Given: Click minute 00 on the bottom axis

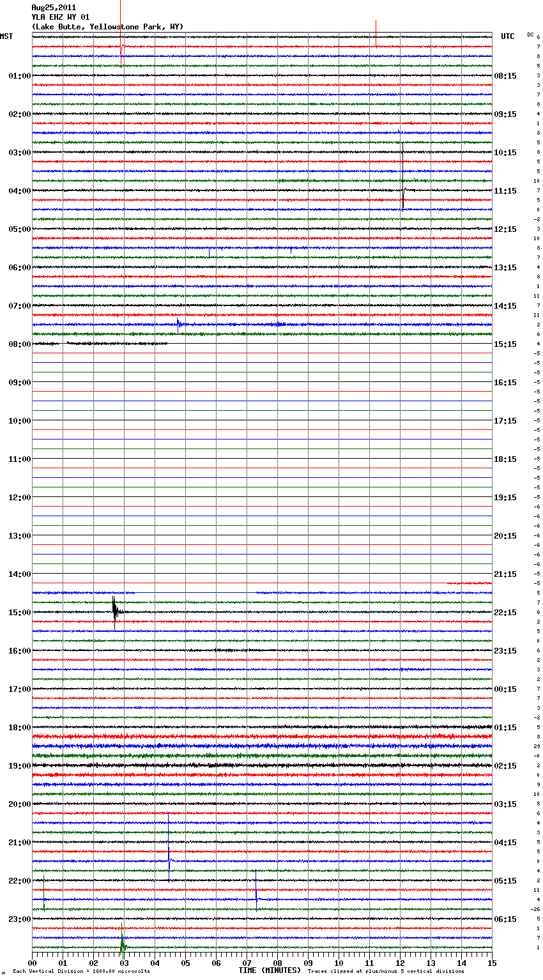Looking at the screenshot, I should click(x=32, y=963).
